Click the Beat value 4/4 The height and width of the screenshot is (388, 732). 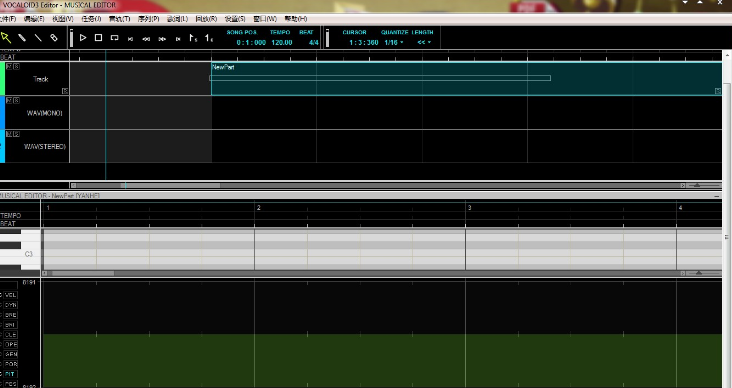[314, 42]
